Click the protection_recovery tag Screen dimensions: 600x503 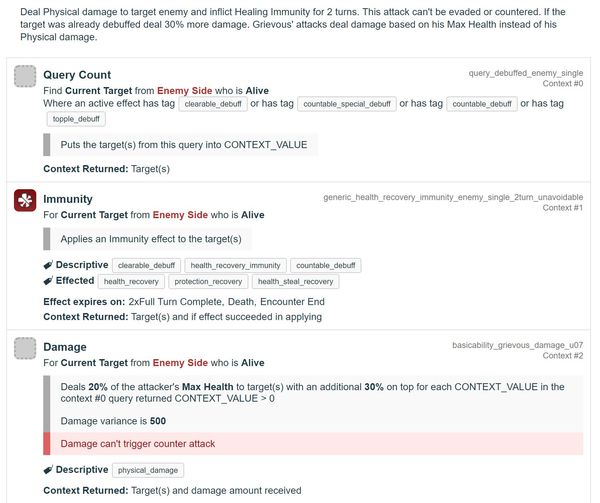208,282
